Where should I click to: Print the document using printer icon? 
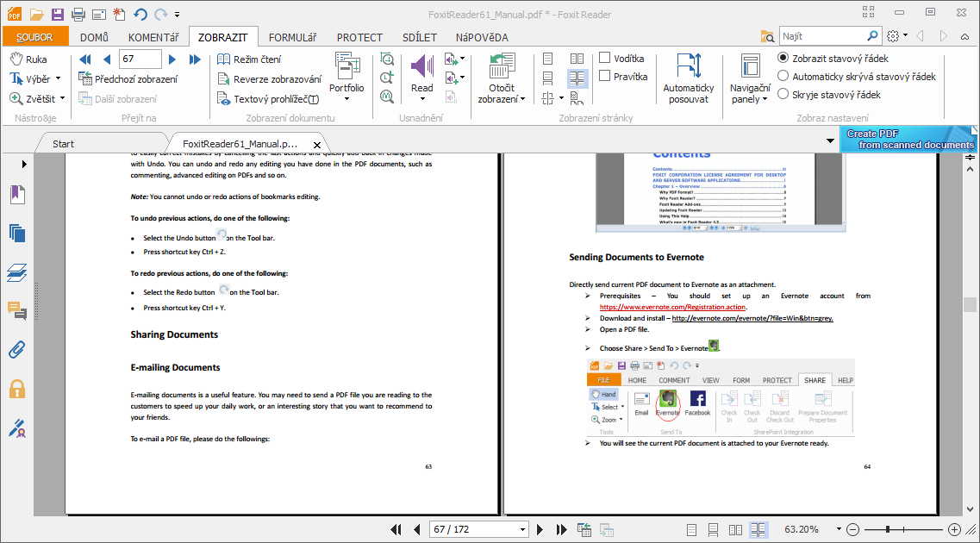click(78, 15)
